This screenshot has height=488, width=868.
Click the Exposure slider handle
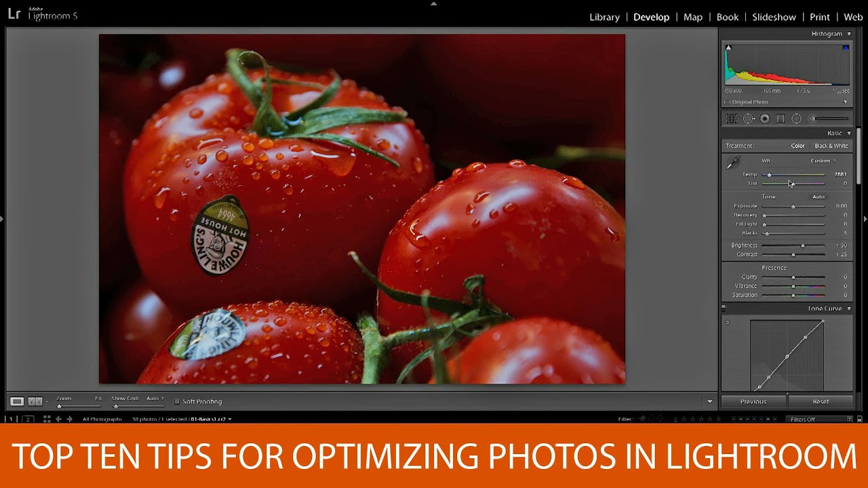click(x=793, y=206)
